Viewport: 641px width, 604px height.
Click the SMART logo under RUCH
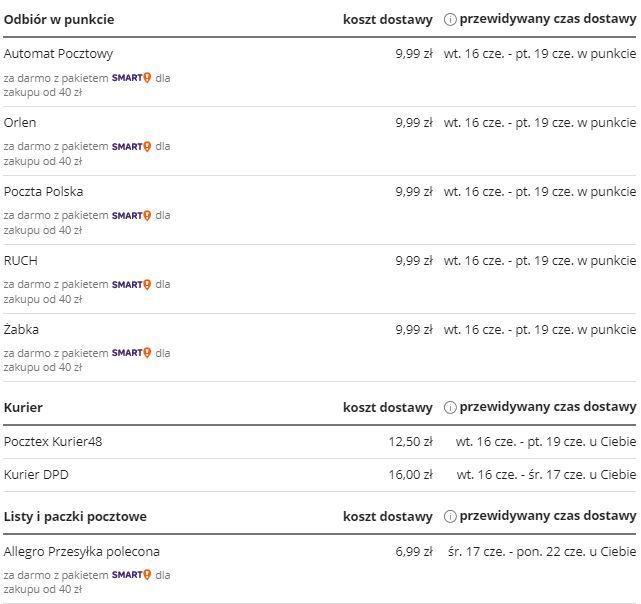(x=131, y=284)
